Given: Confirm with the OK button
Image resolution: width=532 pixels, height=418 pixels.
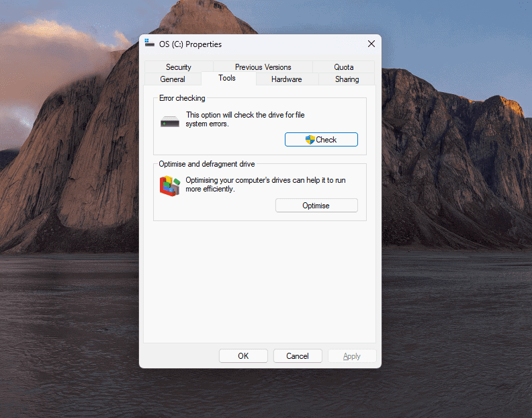Looking at the screenshot, I should 243,356.
